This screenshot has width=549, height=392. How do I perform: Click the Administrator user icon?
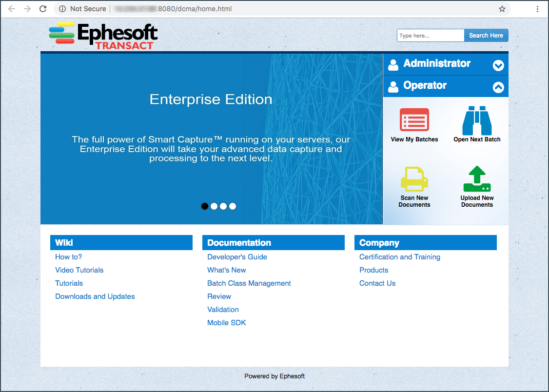click(393, 64)
